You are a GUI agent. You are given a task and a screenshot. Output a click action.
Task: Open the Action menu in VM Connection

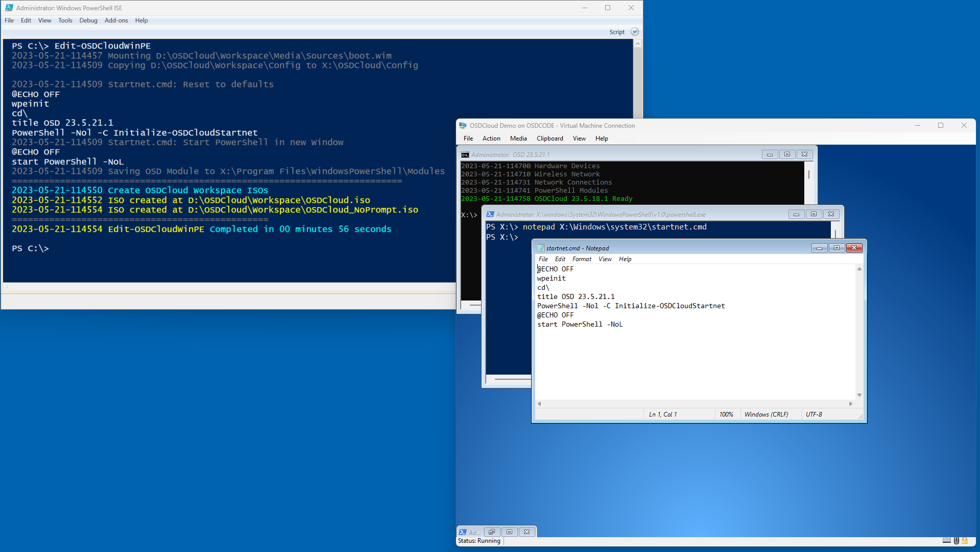pos(491,139)
